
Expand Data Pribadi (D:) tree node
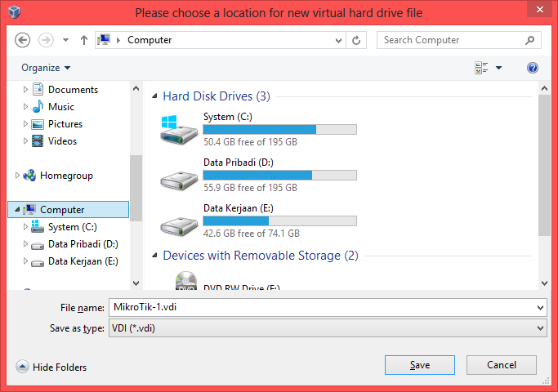(25, 244)
